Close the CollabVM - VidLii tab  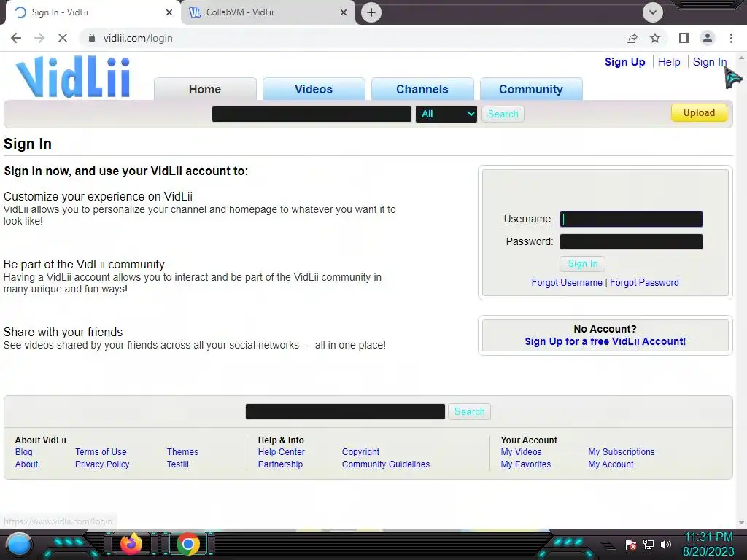[344, 12]
